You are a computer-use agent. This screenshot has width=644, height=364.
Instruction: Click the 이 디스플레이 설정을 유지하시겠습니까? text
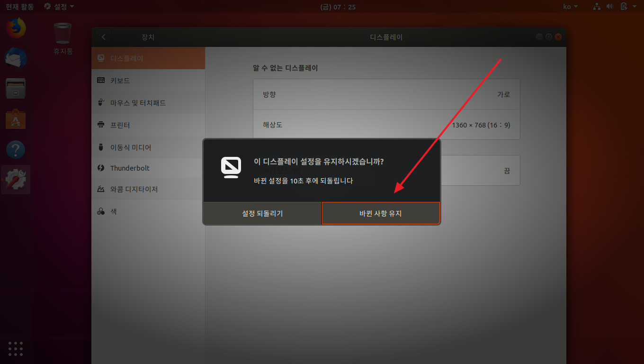point(319,162)
